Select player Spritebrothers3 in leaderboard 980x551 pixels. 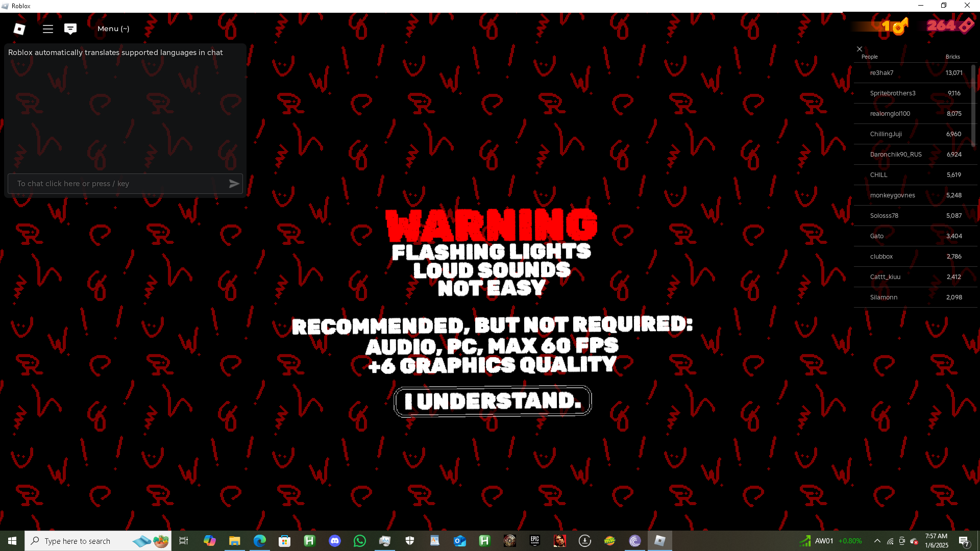892,93
